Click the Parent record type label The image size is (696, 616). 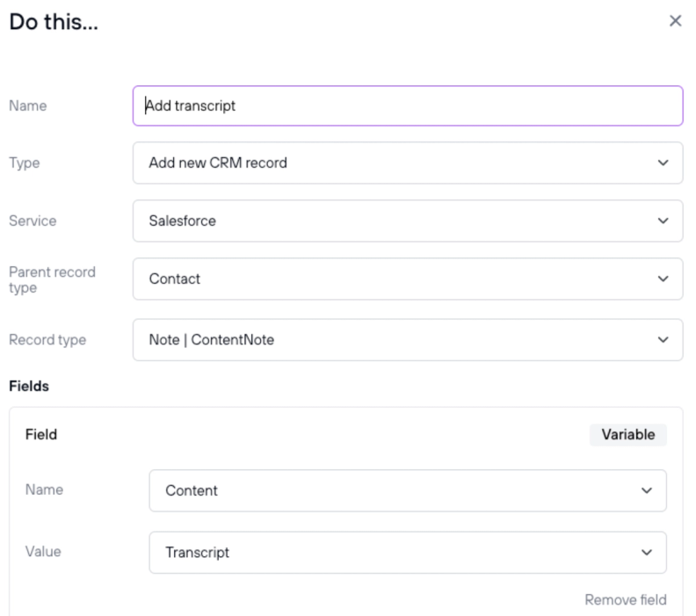[x=52, y=279]
